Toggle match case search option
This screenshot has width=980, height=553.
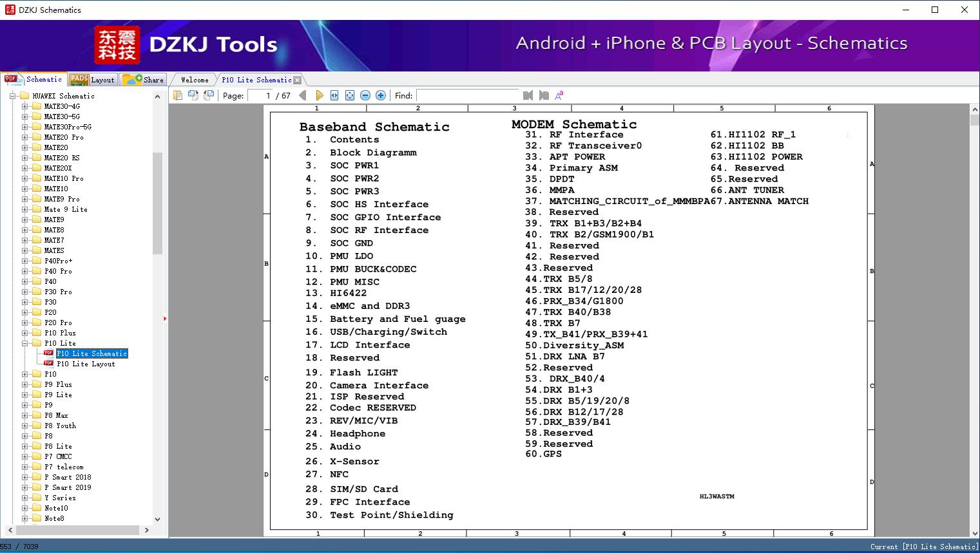(559, 95)
